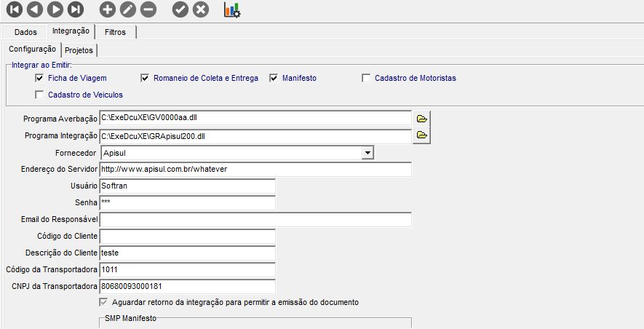Expand the Fornecedor dropdown
This screenshot has height=329, width=644.
(x=368, y=152)
